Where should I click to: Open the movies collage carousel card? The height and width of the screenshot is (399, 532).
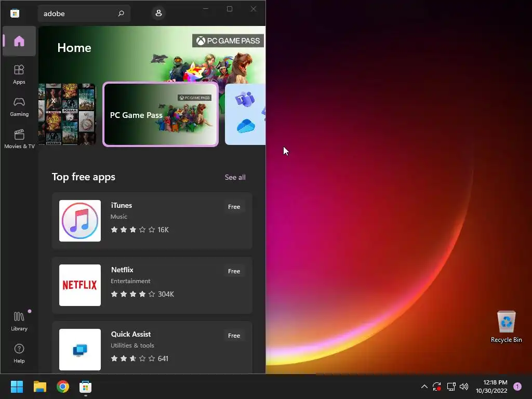tap(67, 114)
